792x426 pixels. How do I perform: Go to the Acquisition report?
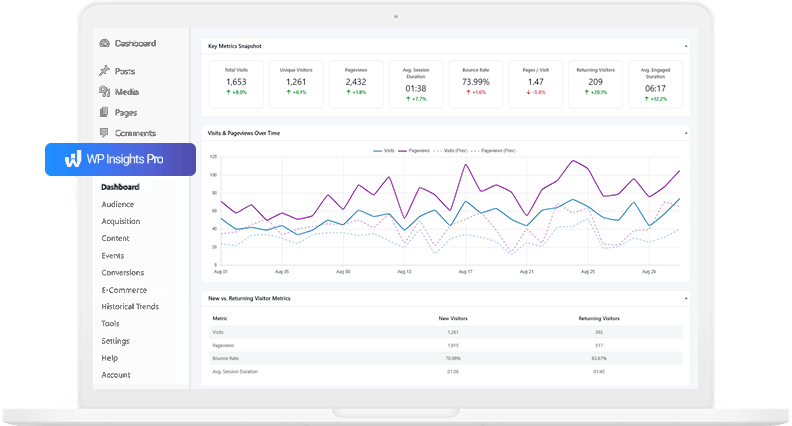[121, 221]
